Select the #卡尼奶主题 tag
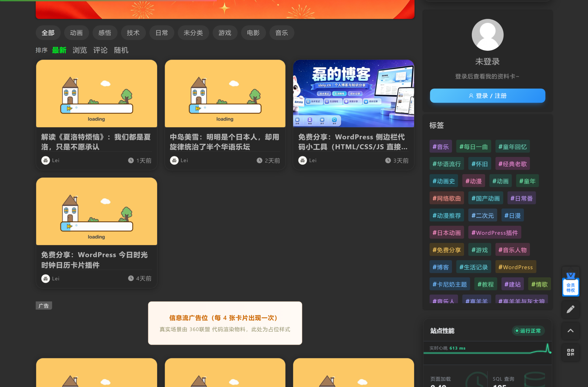The image size is (588, 387). click(x=450, y=284)
